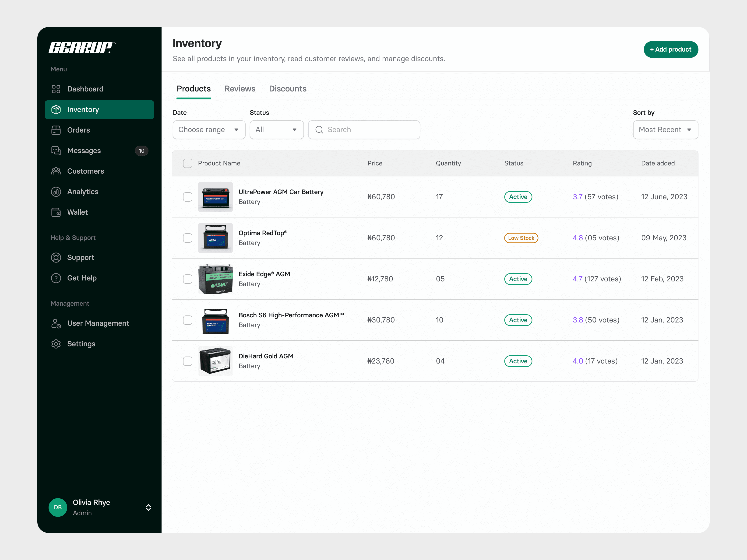Switch to the Reviews tab

240,89
